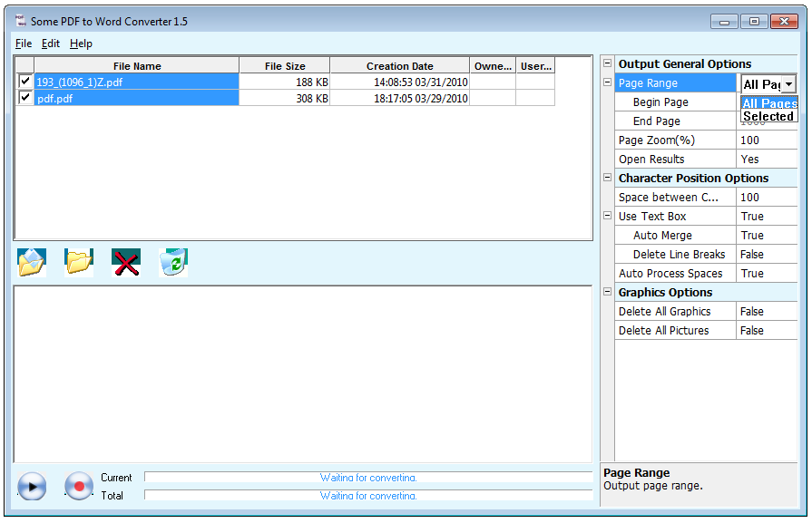812x523 pixels.
Task: Collapse the Page Range property group
Action: coord(608,82)
